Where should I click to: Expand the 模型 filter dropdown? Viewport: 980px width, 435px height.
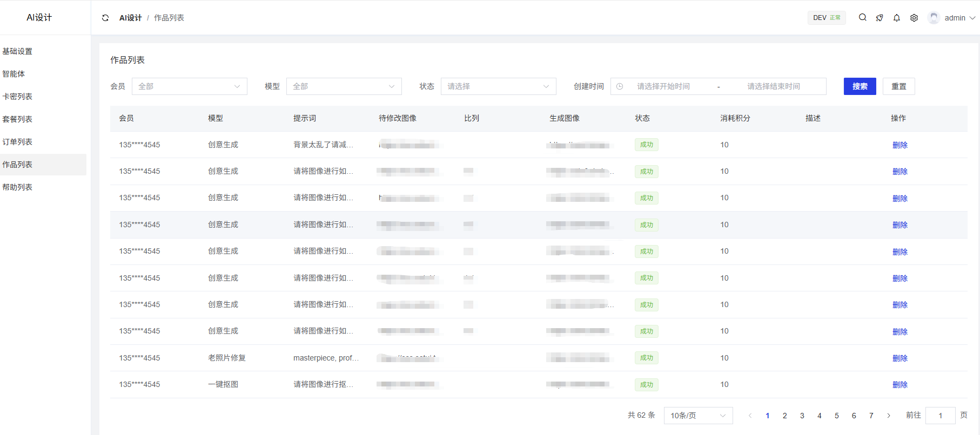click(344, 86)
